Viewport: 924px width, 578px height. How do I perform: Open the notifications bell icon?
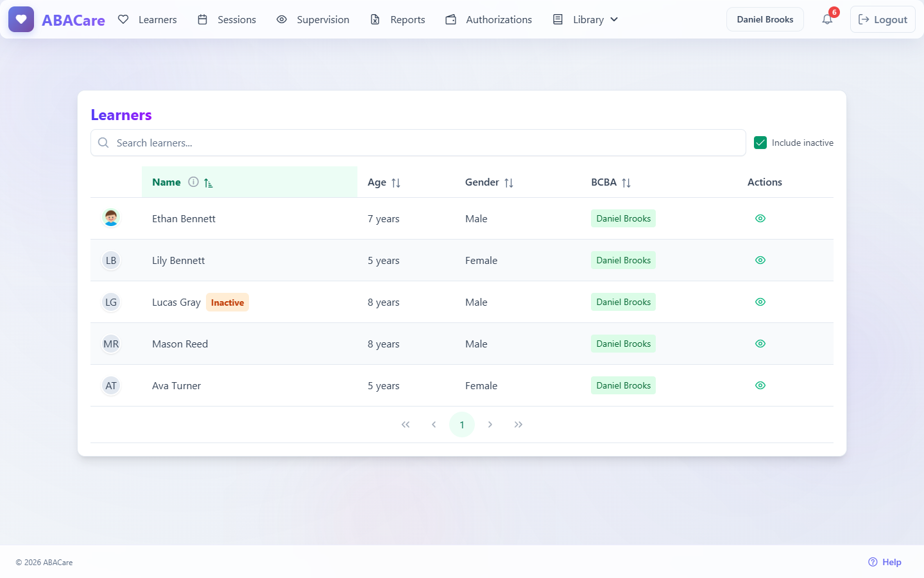[827, 19]
